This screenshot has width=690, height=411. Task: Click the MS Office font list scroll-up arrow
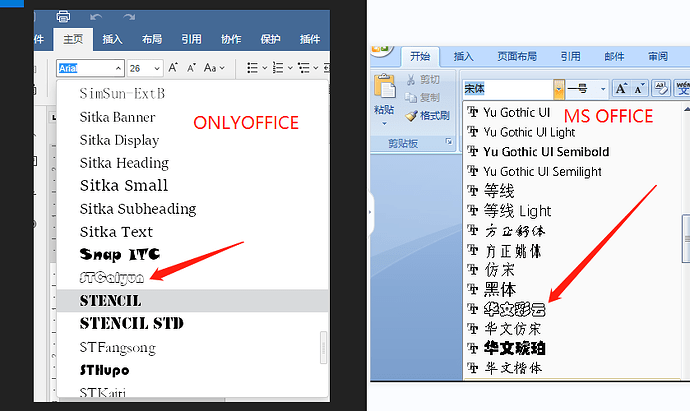pyautogui.click(x=686, y=108)
